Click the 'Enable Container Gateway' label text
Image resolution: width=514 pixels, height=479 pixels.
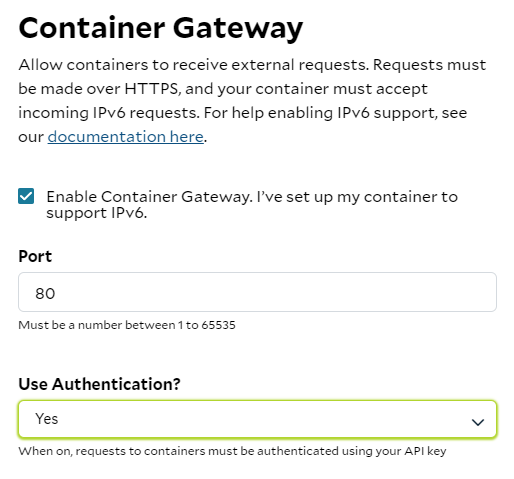point(148,197)
